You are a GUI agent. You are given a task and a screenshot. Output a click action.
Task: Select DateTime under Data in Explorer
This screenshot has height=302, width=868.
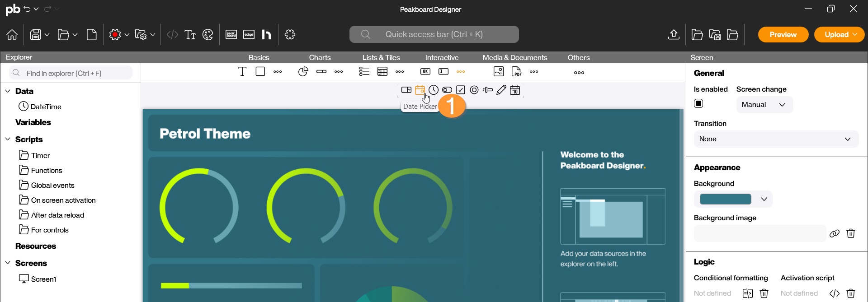pos(46,107)
